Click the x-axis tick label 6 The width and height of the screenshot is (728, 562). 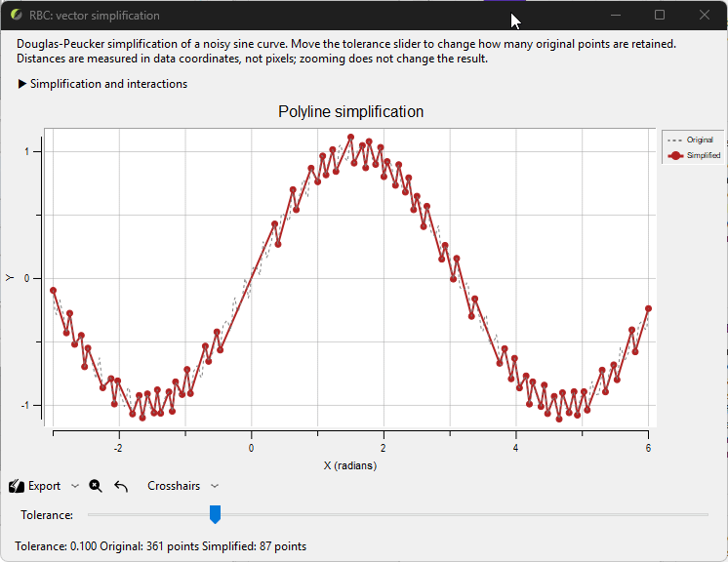648,448
